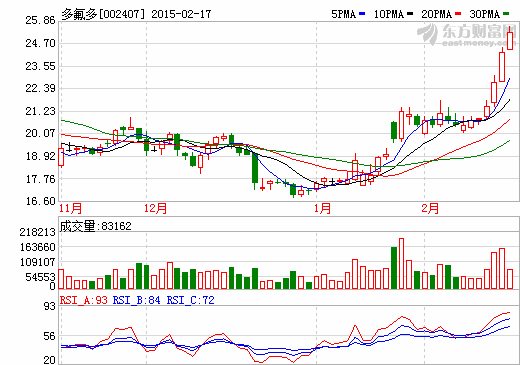Click the 10PMA legend label
Image resolution: width=520 pixels, height=365 pixels.
pyautogui.click(x=389, y=14)
